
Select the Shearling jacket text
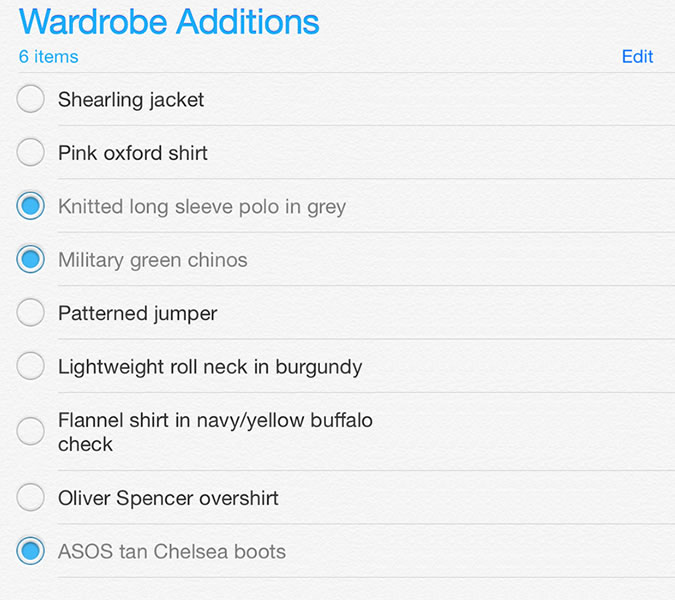[131, 100]
